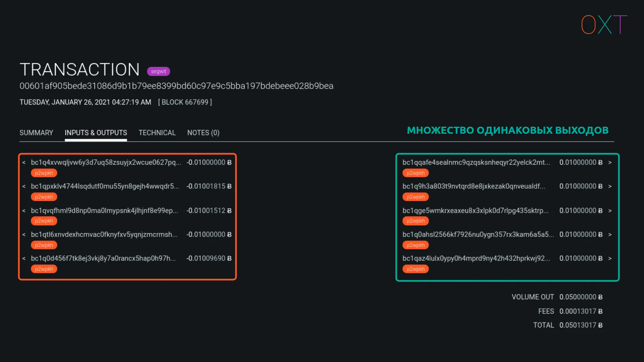Follow next arrow for bc1qqafe4sealnmc output

[610, 163]
